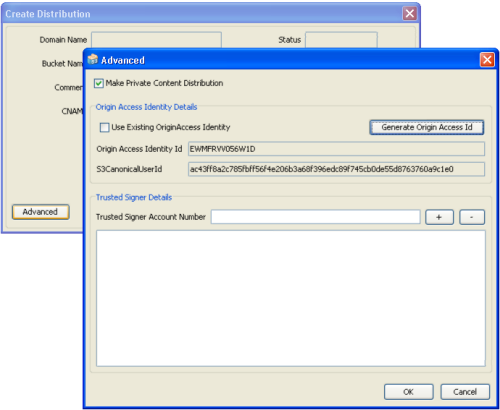
Task: Enable Use Existing OriginAccess Identity checkbox
Action: click(104, 127)
